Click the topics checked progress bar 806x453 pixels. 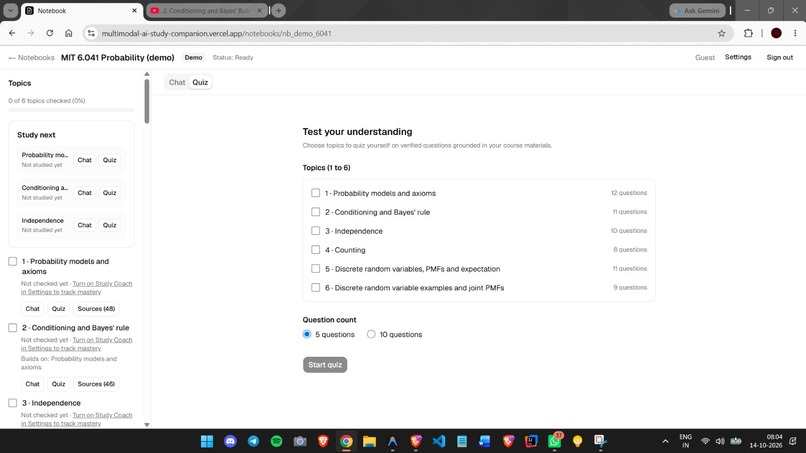pyautogui.click(x=71, y=110)
